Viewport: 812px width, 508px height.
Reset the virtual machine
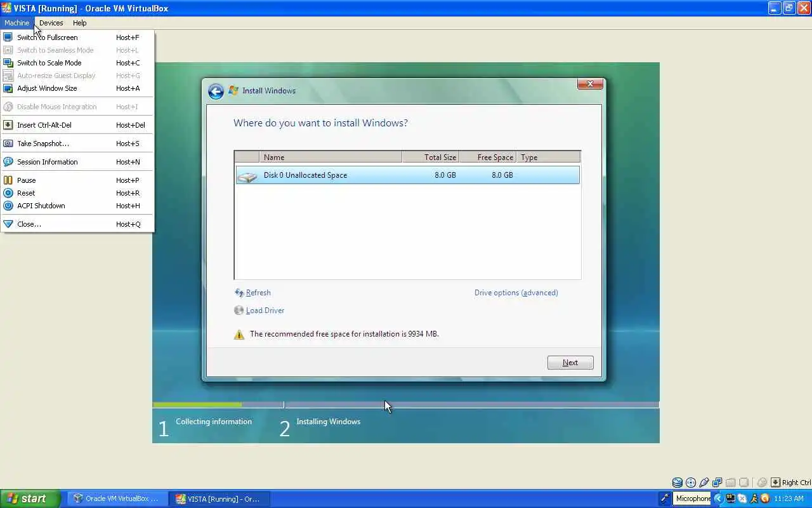77,193
